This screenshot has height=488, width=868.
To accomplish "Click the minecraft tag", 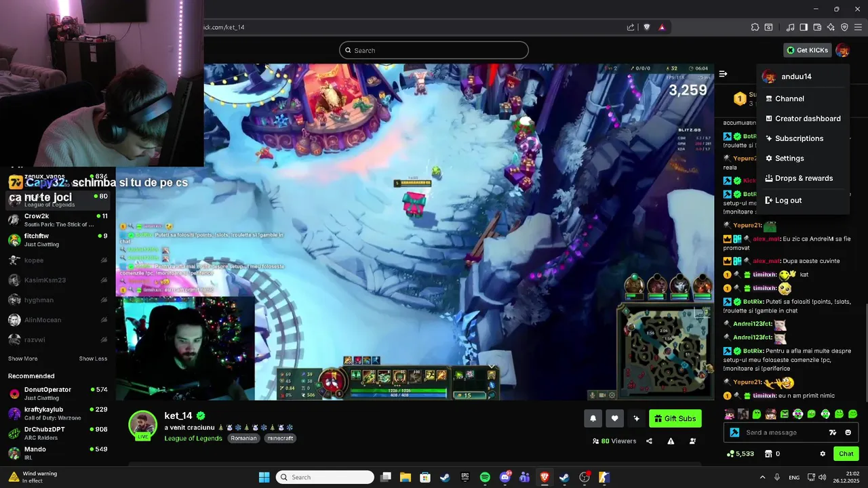I will 280,439.
